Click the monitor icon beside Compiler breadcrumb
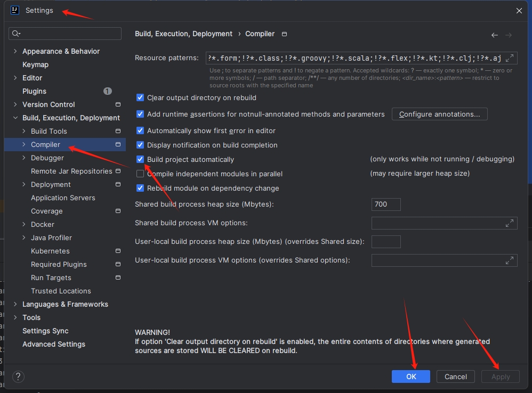 284,34
